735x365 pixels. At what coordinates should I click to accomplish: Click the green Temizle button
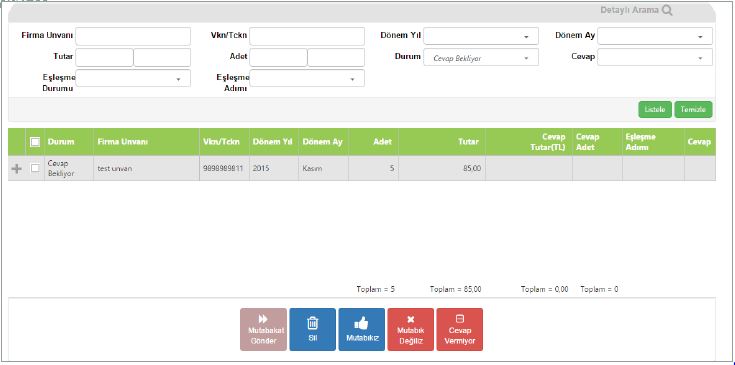[x=693, y=110]
